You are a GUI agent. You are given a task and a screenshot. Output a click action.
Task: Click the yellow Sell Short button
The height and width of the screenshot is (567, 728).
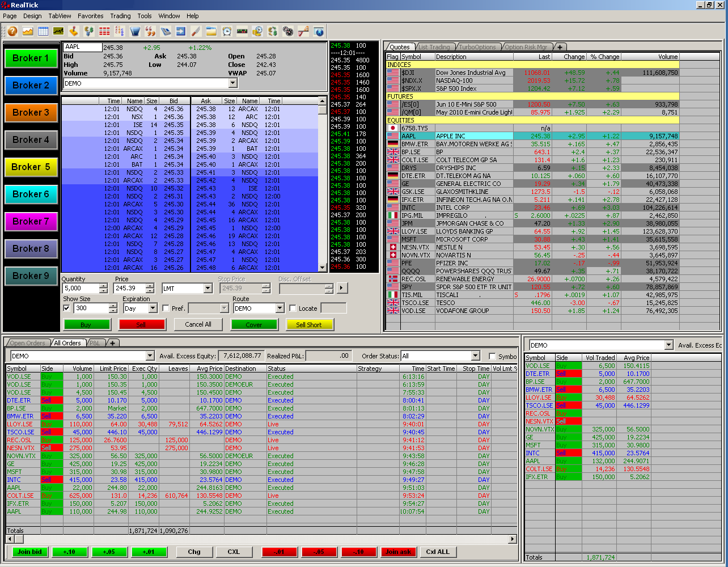pyautogui.click(x=309, y=324)
